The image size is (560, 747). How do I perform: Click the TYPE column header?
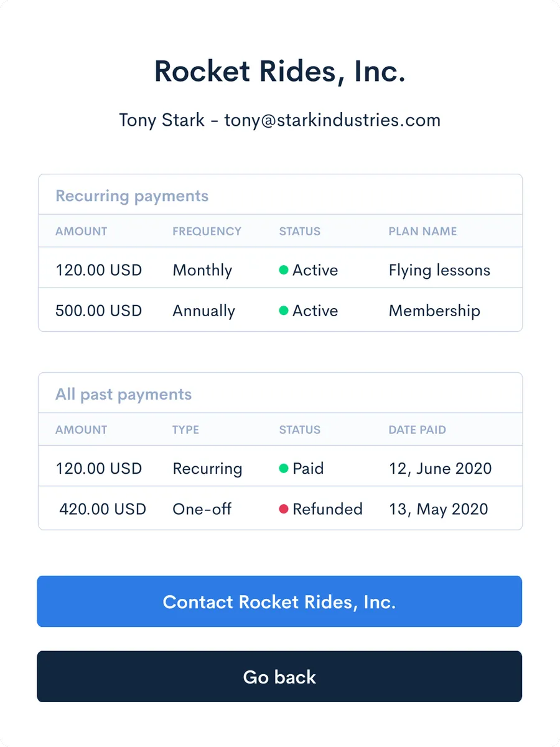(x=185, y=430)
